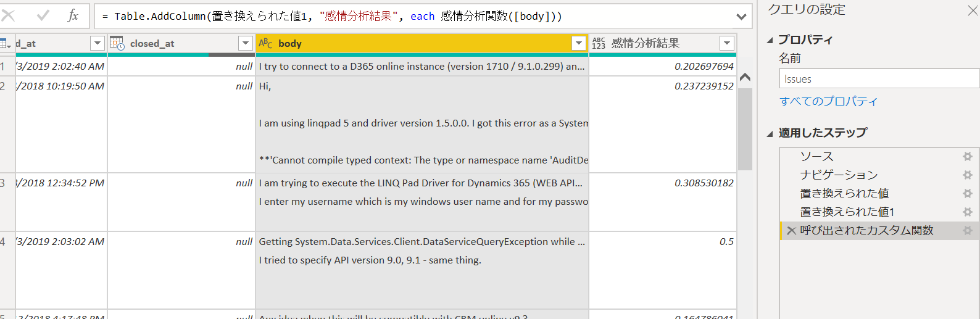Select the date cell 3/2019 2:03:02 AM

(x=61, y=270)
